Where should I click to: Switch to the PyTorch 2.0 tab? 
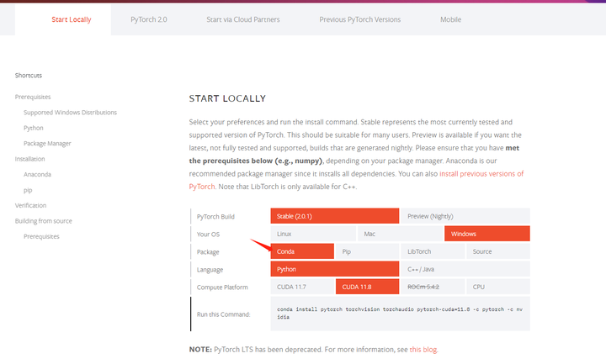pyautogui.click(x=150, y=18)
